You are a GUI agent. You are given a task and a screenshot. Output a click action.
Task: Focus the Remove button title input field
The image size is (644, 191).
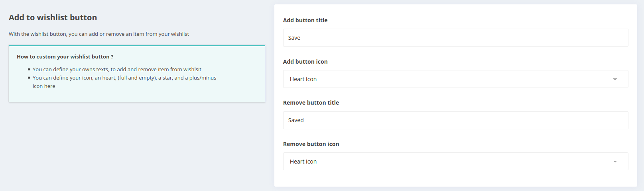[455, 120]
